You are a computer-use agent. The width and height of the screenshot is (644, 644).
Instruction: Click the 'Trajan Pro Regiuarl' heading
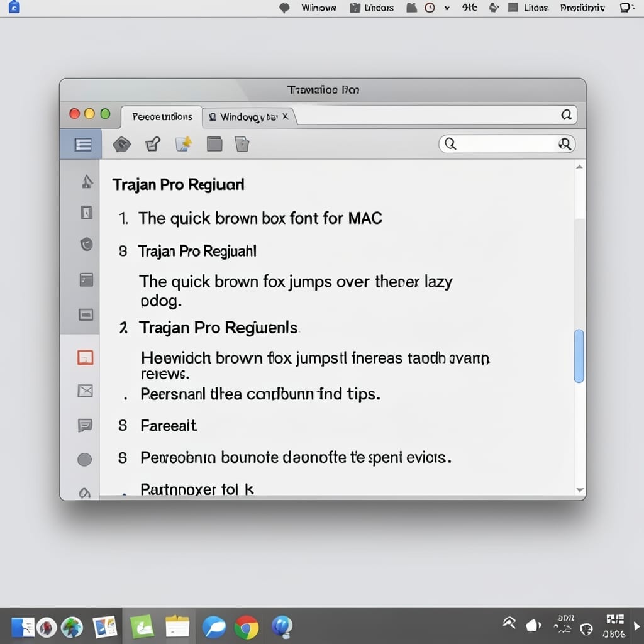(178, 184)
